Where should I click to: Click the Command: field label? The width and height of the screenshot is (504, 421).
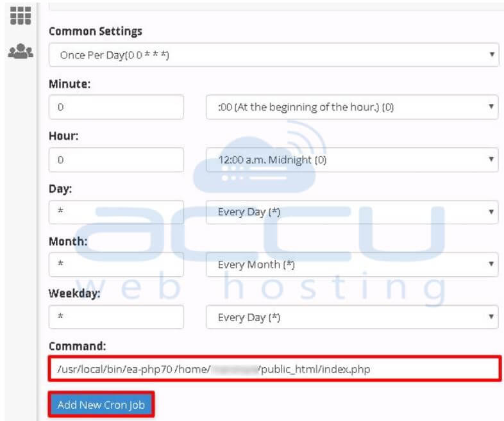click(x=77, y=346)
